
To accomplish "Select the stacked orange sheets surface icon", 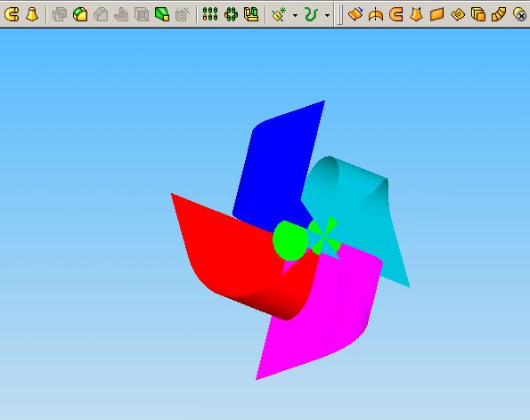I will [x=478, y=14].
